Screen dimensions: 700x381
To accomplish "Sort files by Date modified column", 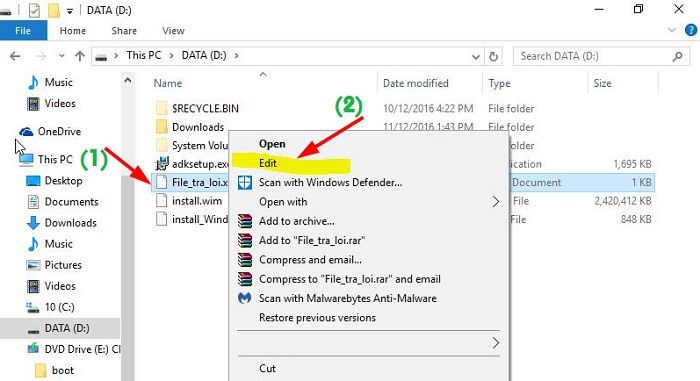I will coord(416,84).
